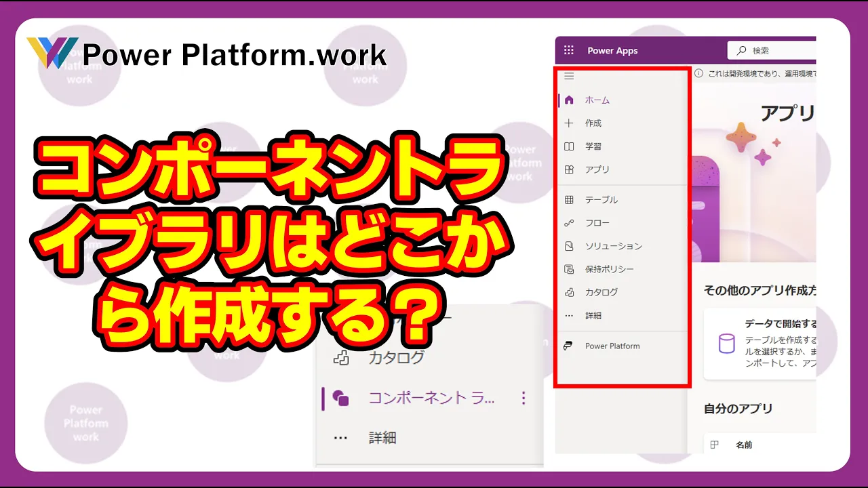Image resolution: width=868 pixels, height=488 pixels.
Task: Click the search magnifier icon
Action: pyautogui.click(x=741, y=50)
